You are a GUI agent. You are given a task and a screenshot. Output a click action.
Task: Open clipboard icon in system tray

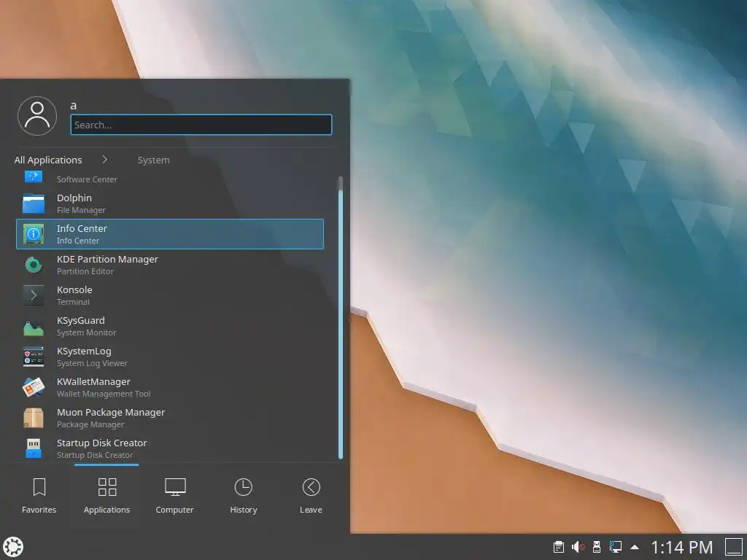[558, 547]
